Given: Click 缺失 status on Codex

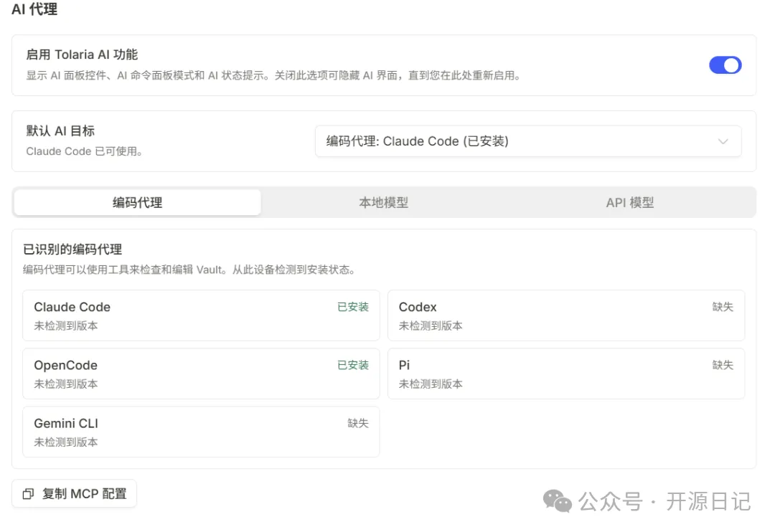Looking at the screenshot, I should (723, 307).
